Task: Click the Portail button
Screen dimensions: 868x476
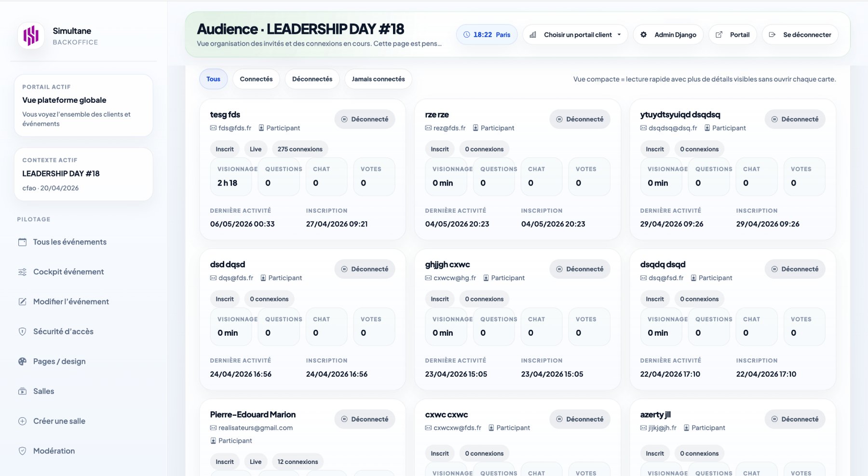Action: (x=732, y=35)
